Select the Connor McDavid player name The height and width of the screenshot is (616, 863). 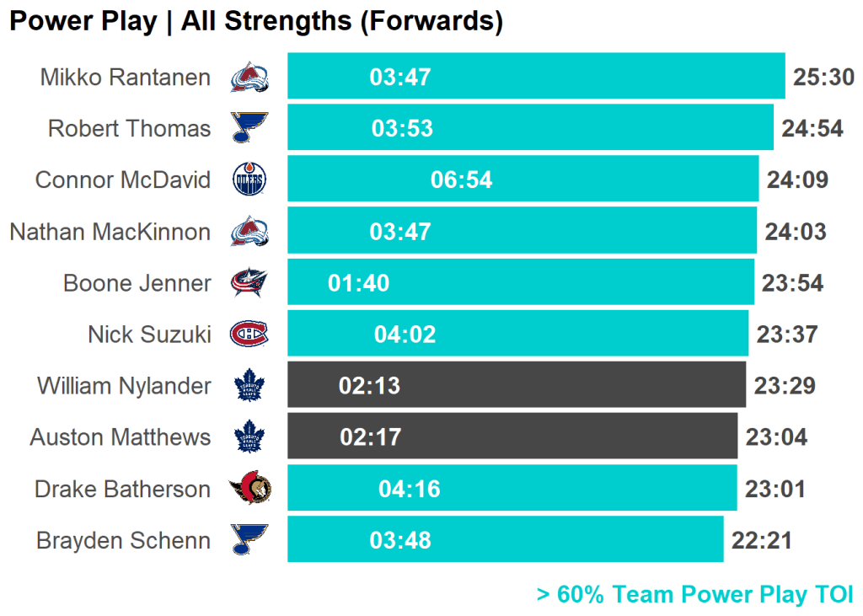[x=123, y=180]
